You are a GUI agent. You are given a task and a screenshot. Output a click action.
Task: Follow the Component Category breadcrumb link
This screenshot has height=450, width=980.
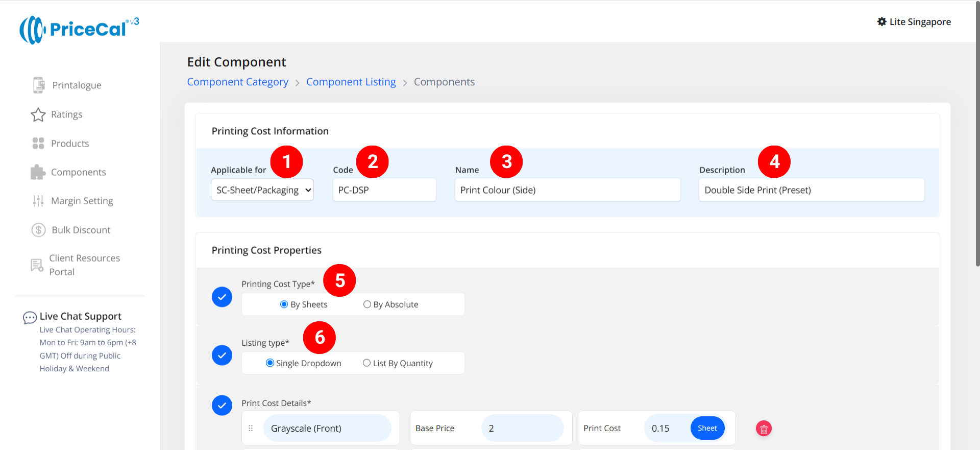click(x=237, y=82)
